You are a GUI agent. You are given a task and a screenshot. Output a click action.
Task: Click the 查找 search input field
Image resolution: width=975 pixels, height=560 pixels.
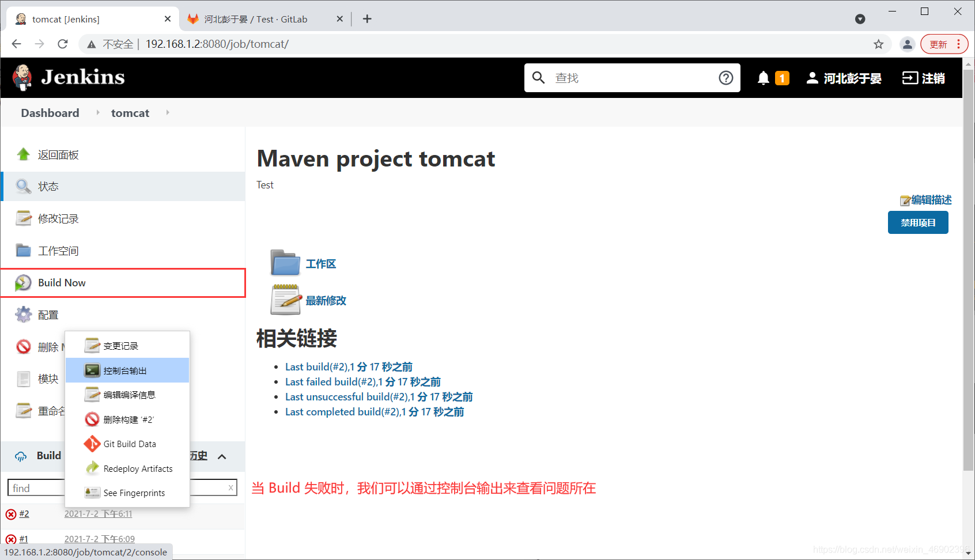(633, 78)
